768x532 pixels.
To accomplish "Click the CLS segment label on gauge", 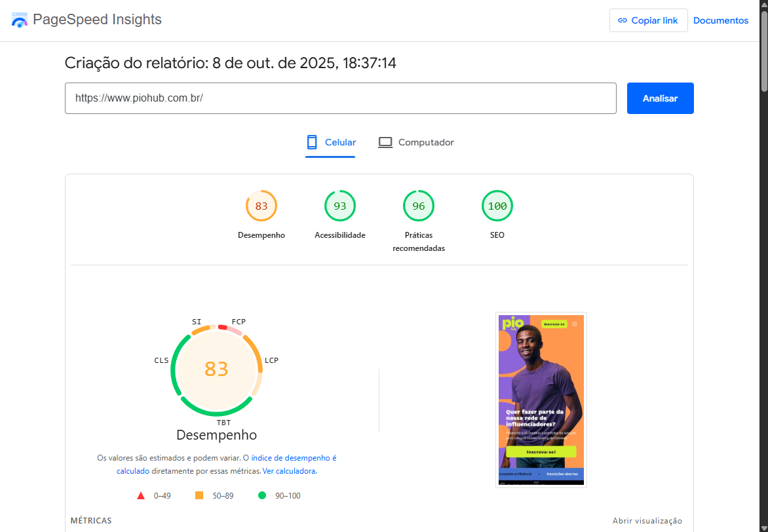I will point(161,360).
